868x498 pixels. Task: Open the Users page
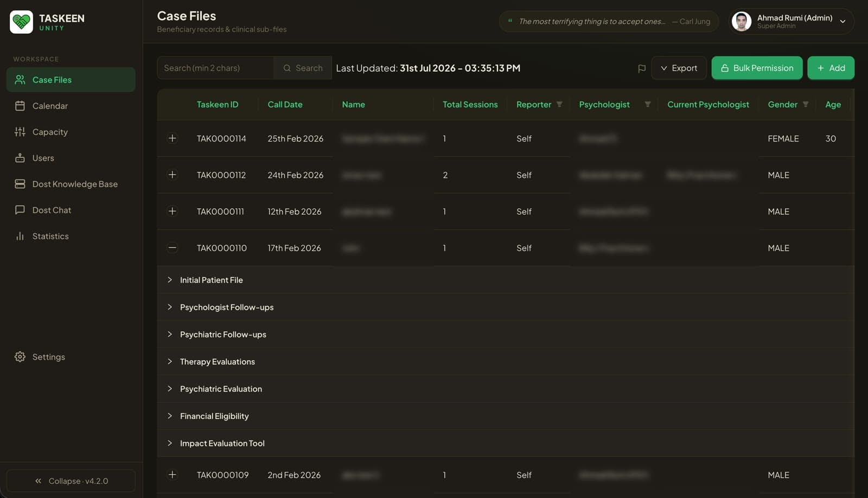71,158
